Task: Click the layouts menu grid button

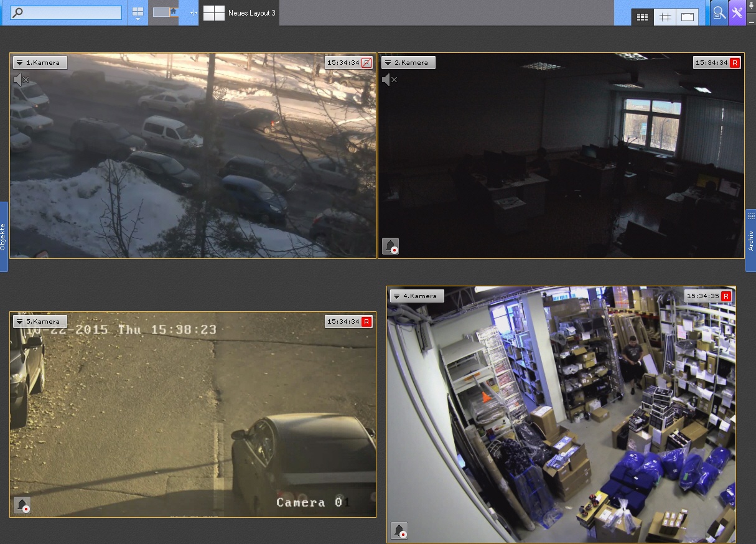Action: (138, 12)
